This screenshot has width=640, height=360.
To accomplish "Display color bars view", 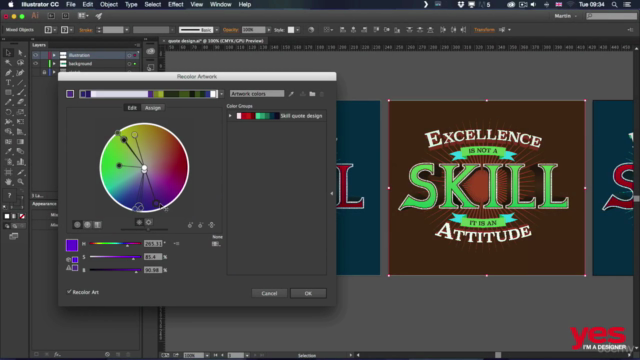I will pos(98,224).
